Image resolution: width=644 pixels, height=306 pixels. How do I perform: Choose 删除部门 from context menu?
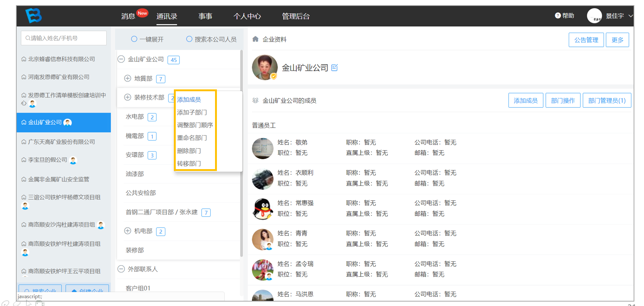pos(189,151)
